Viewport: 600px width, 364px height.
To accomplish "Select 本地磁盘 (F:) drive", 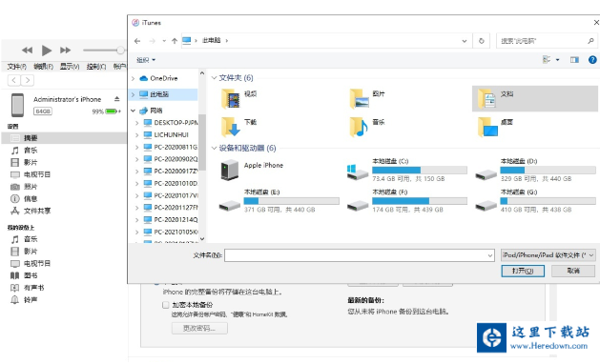I will click(x=406, y=201).
